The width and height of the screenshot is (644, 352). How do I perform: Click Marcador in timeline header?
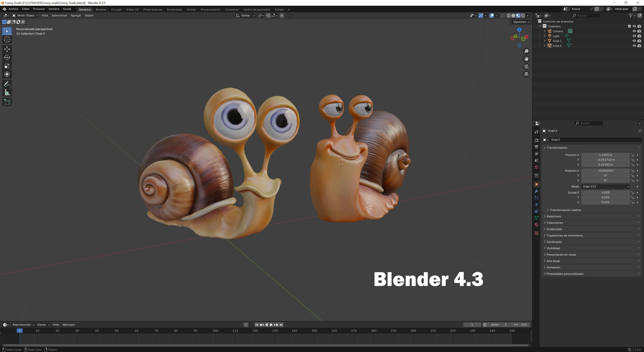pos(69,325)
